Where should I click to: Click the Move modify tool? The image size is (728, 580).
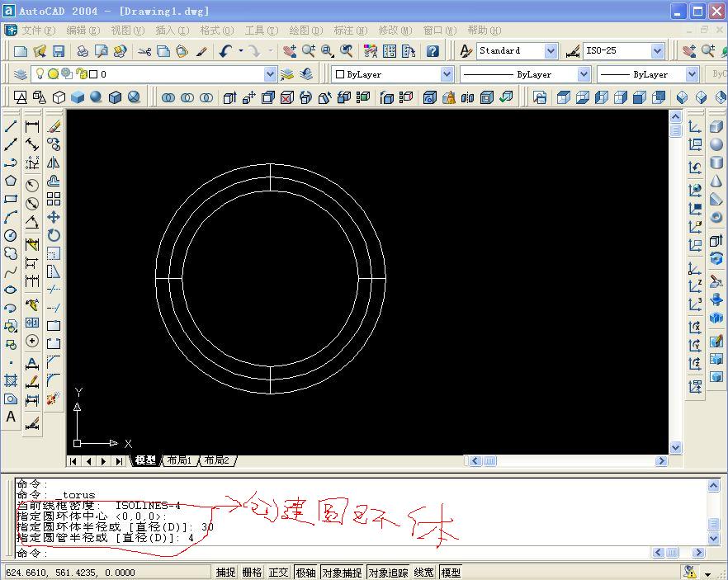(x=54, y=217)
